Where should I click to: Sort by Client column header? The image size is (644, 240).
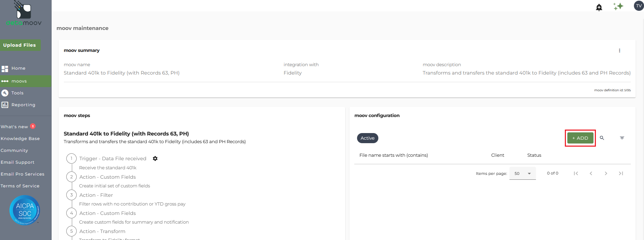498,155
